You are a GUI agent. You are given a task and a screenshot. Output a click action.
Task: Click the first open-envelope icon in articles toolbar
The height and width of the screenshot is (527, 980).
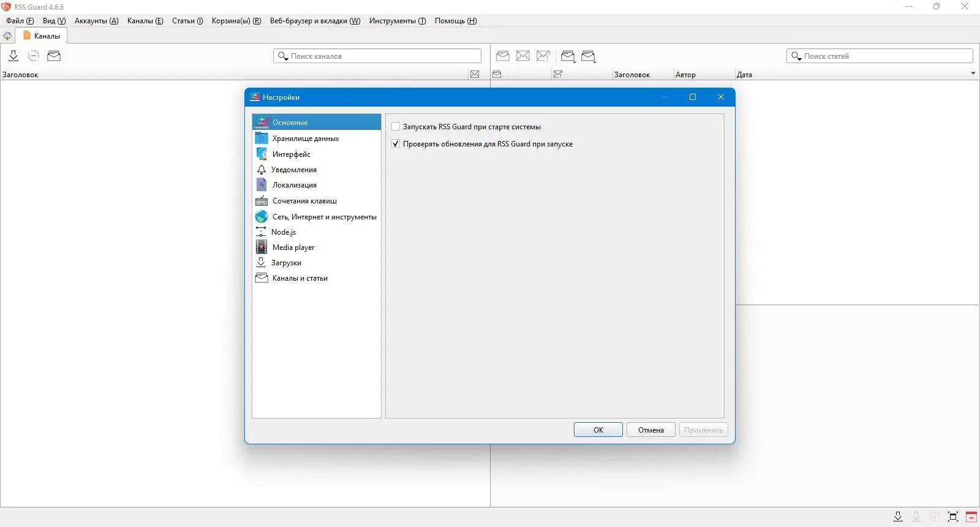503,56
